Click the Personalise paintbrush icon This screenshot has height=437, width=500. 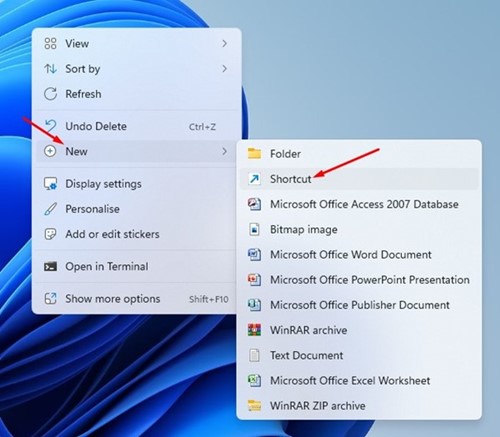[x=50, y=209]
